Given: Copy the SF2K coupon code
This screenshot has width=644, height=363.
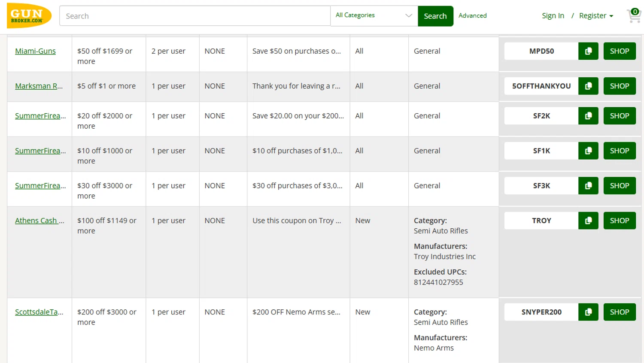Looking at the screenshot, I should (588, 116).
